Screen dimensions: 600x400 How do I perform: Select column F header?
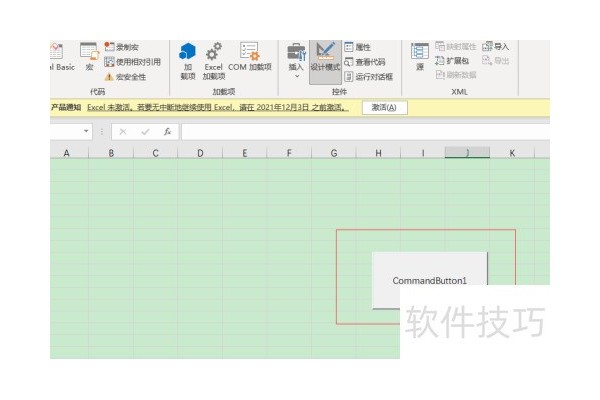[289, 153]
